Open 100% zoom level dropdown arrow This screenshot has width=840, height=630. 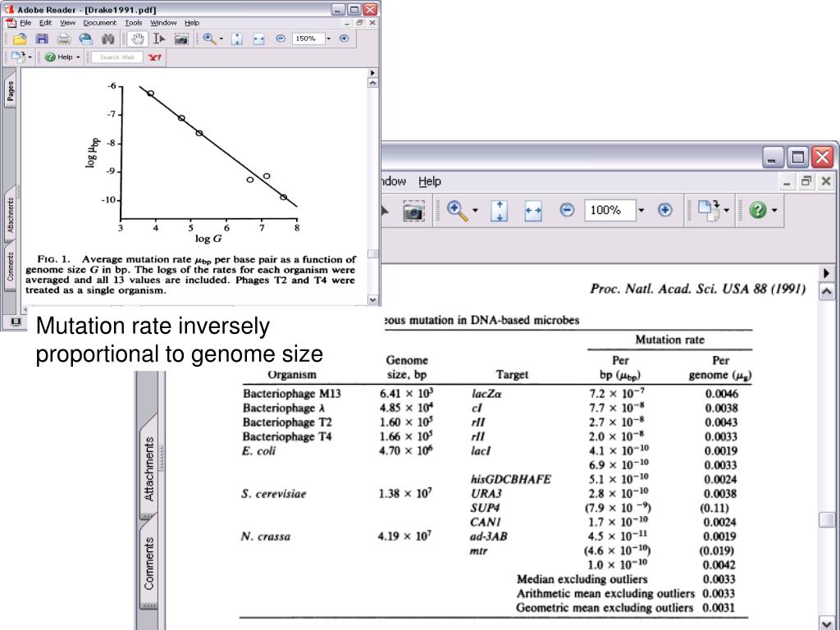click(x=641, y=210)
